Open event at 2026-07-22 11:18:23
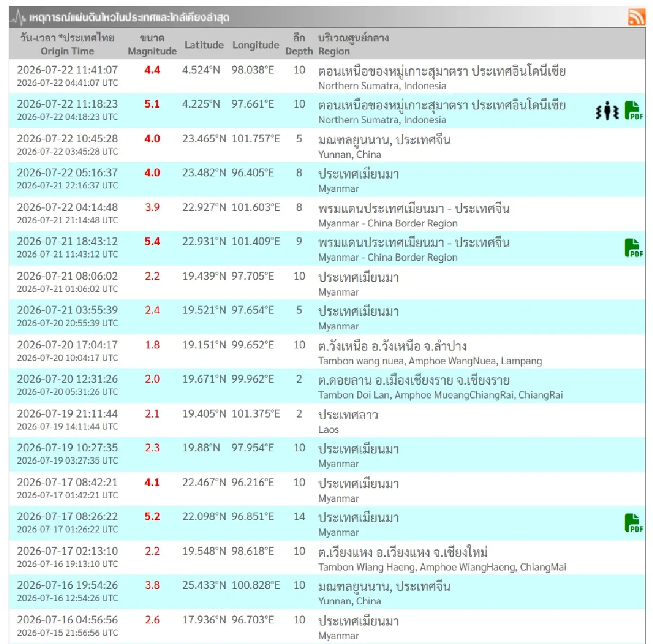The image size is (653, 644). 67,104
